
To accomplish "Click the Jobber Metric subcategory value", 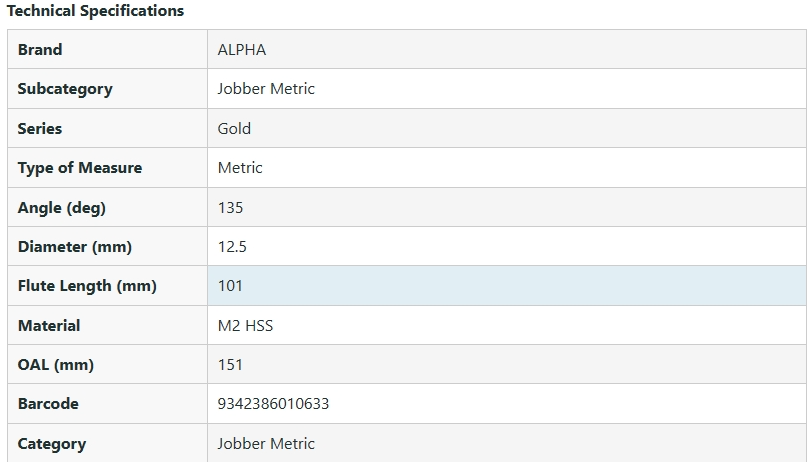I will 266,89.
